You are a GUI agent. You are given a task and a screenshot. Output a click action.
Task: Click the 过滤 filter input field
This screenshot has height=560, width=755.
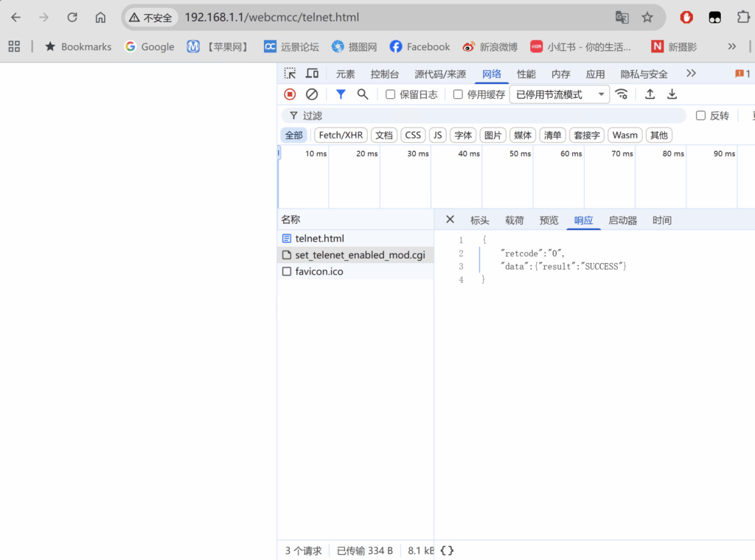487,116
